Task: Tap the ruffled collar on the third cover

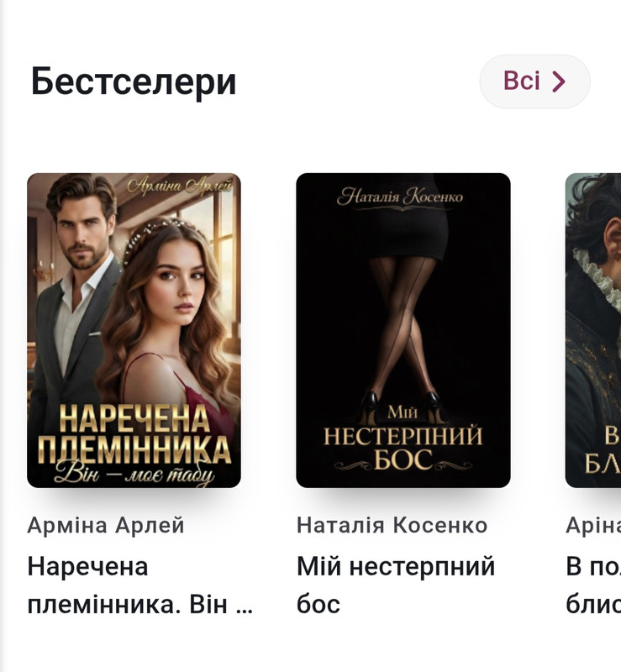Action: tap(597, 274)
